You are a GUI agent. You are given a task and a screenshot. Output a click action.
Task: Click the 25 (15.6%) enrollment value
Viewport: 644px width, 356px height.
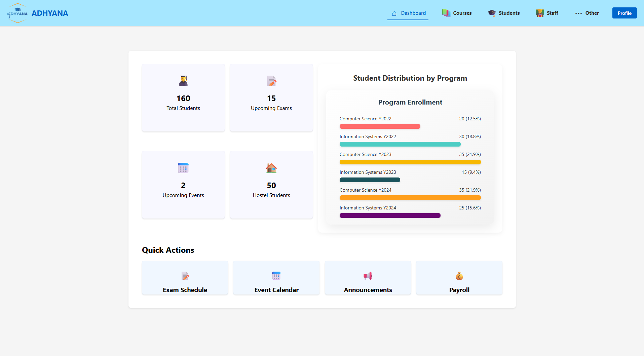470,208
